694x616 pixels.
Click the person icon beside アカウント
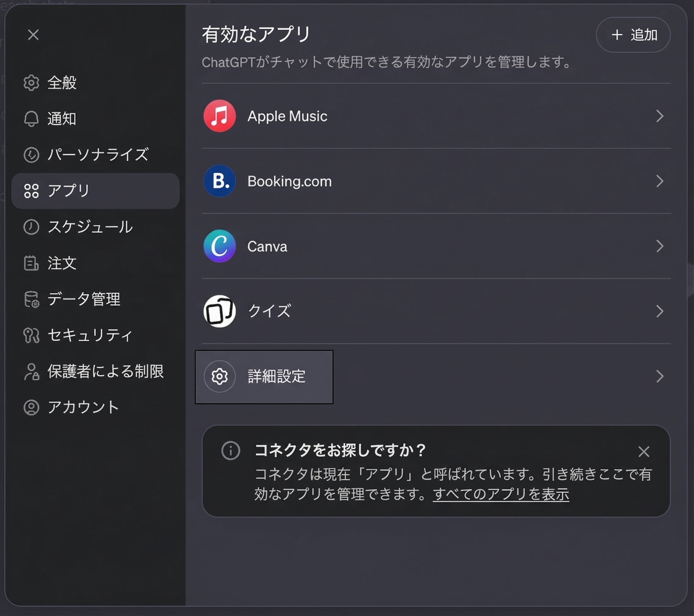(31, 407)
